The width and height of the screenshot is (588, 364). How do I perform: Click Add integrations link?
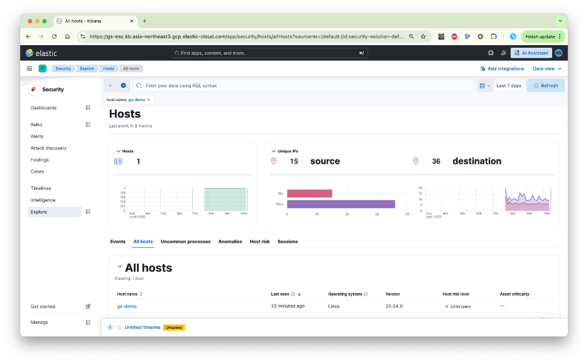502,69
